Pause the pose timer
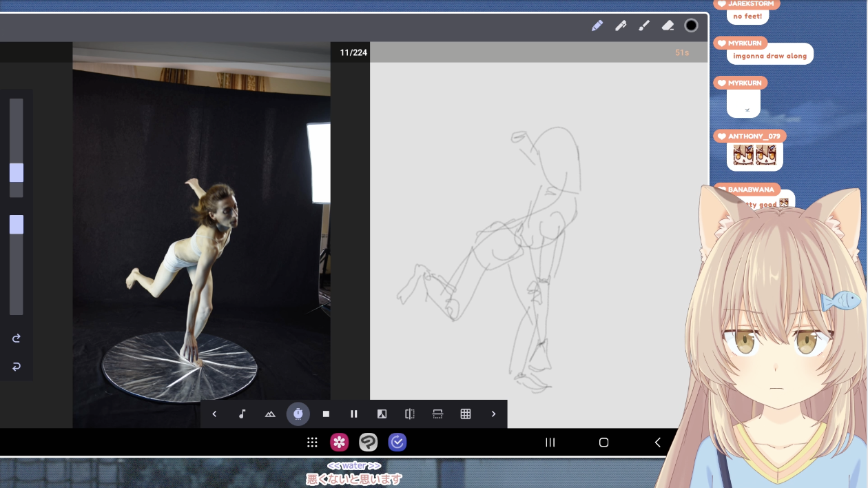 (354, 414)
